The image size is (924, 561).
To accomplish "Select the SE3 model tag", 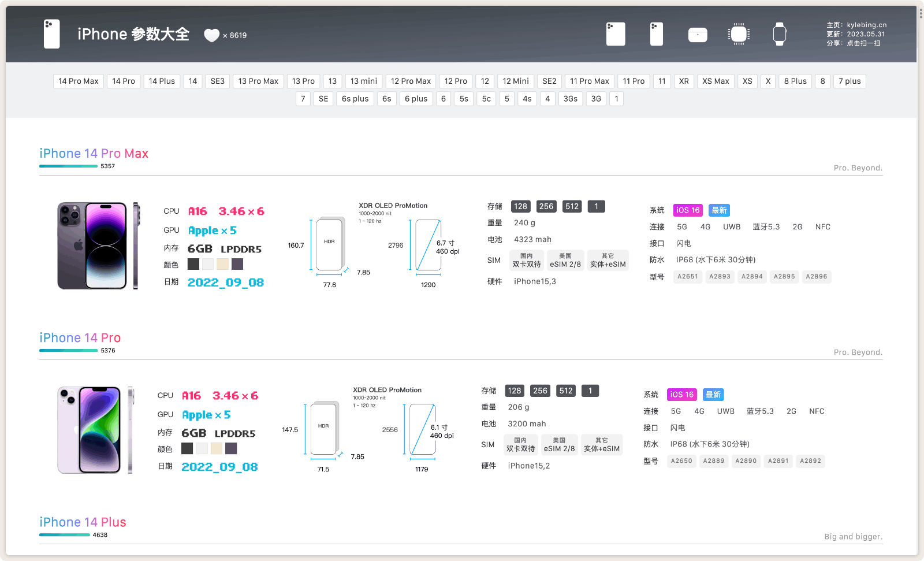I will (218, 81).
